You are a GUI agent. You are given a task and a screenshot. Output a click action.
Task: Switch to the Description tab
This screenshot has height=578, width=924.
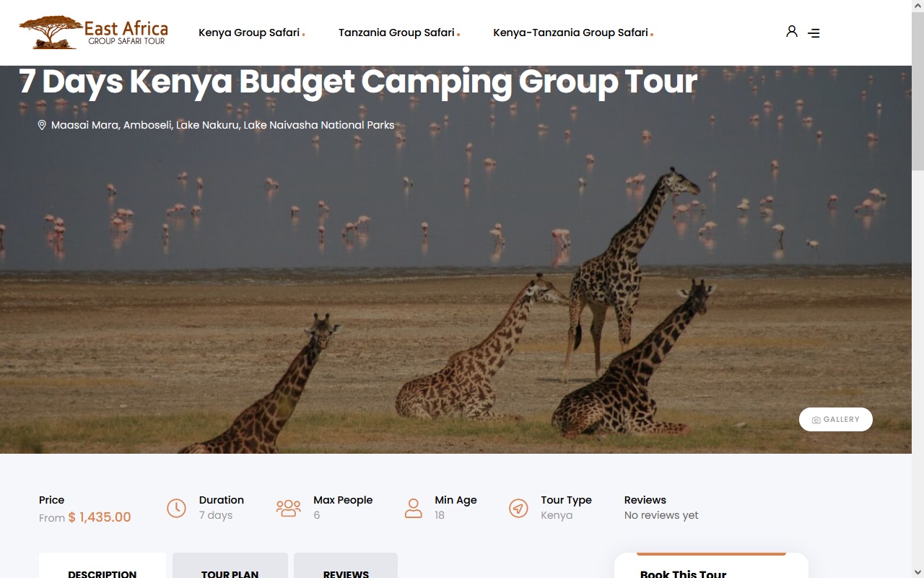pyautogui.click(x=103, y=566)
